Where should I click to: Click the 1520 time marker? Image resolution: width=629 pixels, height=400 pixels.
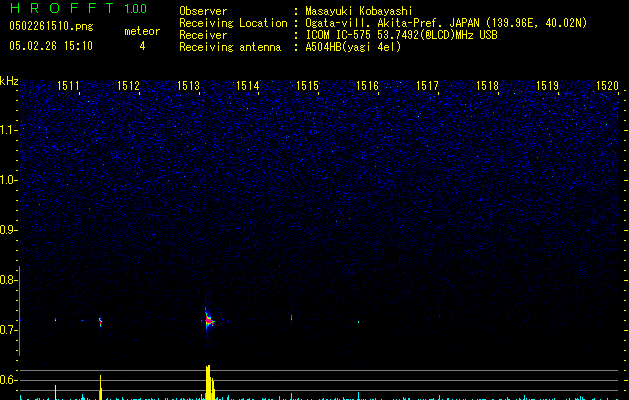(x=607, y=86)
